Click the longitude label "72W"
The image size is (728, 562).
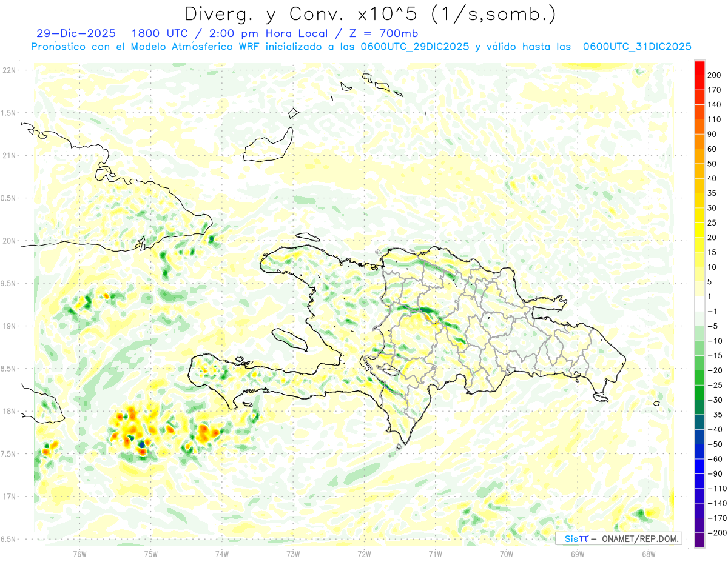pos(364,554)
